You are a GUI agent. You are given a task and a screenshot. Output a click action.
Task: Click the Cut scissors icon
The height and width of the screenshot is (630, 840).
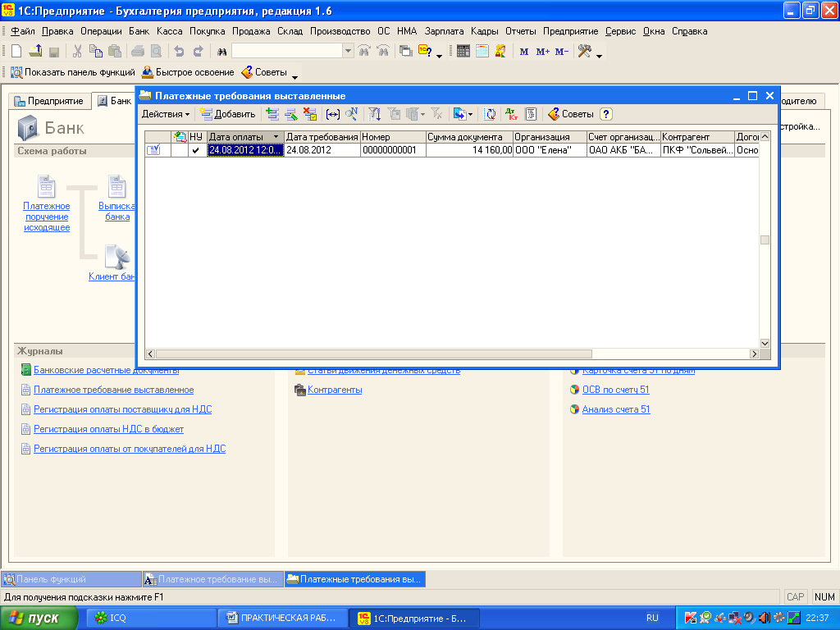click(77, 52)
